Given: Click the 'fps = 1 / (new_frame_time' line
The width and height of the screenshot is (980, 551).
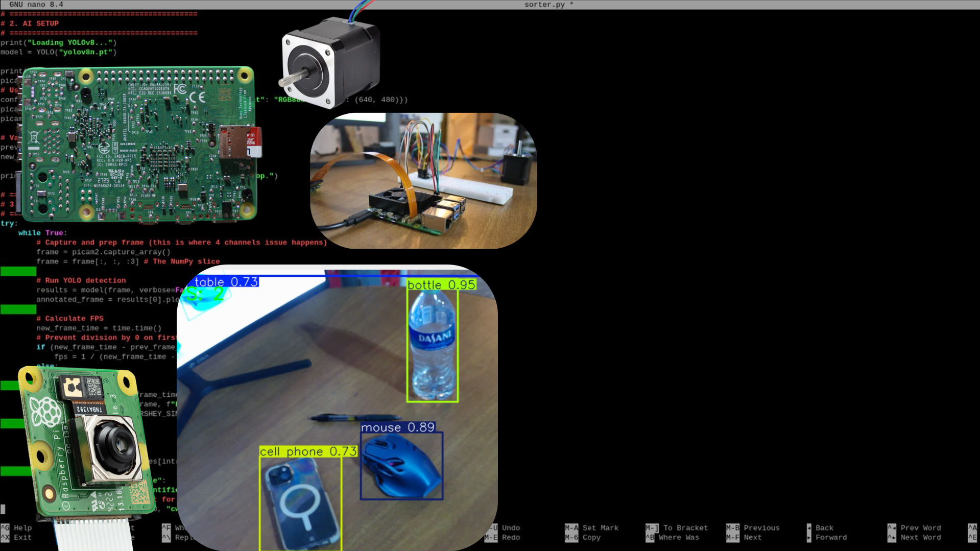Looking at the screenshot, I should coord(115,357).
